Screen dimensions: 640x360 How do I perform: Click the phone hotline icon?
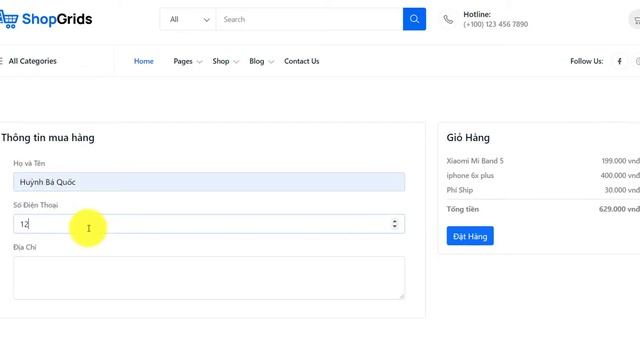pyautogui.click(x=448, y=20)
